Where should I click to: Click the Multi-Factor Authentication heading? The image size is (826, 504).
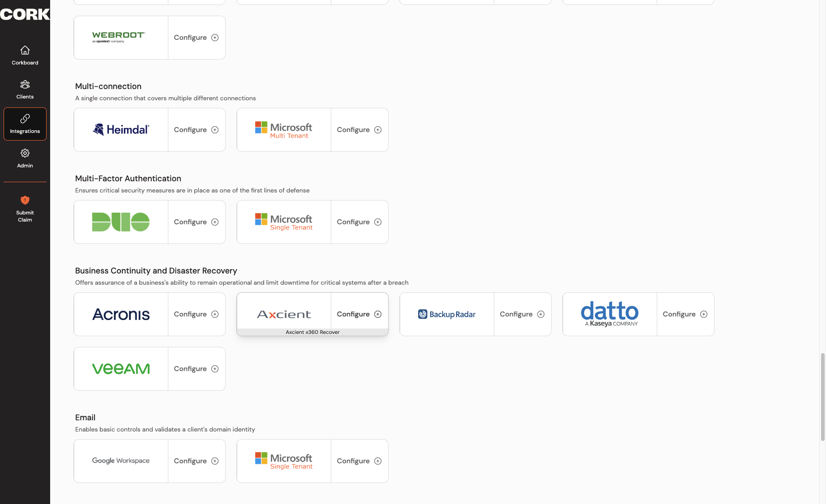coord(128,179)
